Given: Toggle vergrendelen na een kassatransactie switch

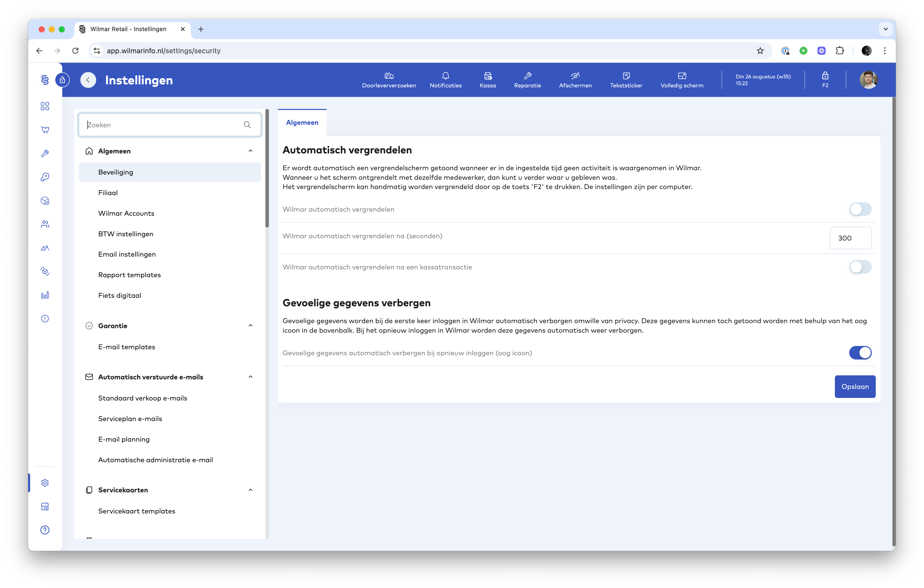Looking at the screenshot, I should [860, 267].
